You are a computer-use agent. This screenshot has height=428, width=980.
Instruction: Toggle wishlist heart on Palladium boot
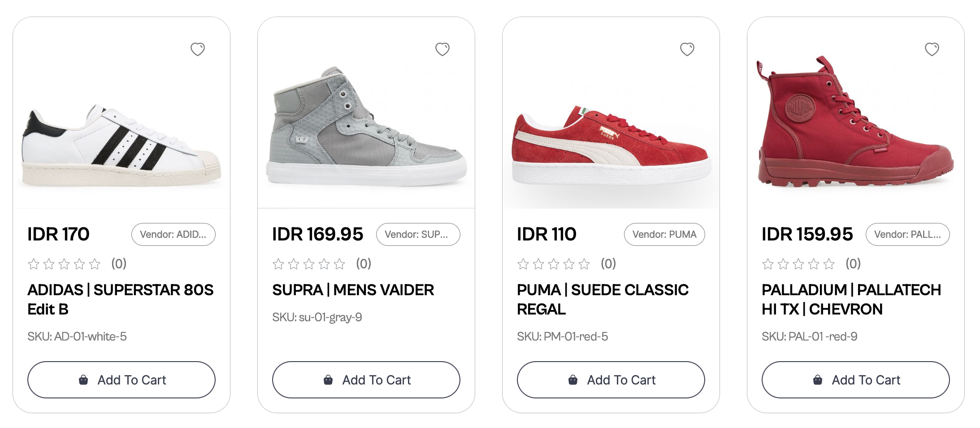pyautogui.click(x=932, y=49)
